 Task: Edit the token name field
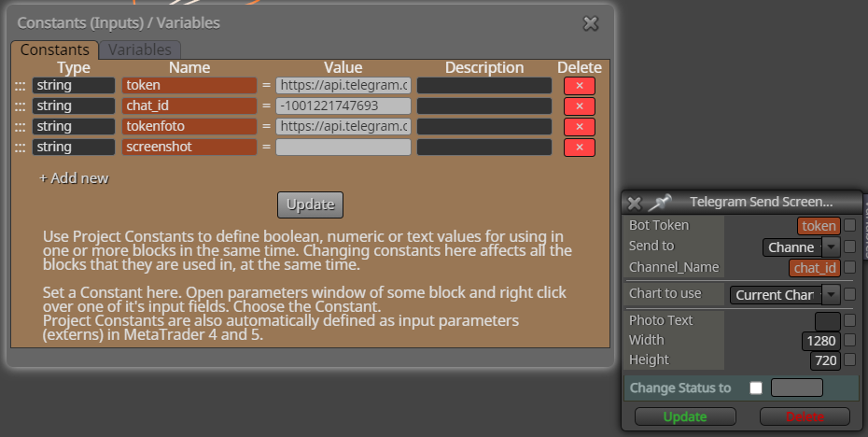coord(189,85)
